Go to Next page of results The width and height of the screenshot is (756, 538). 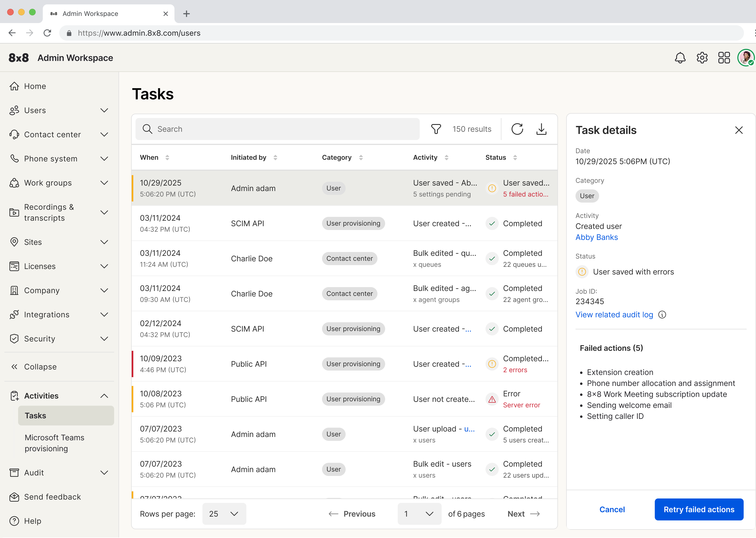point(524,514)
